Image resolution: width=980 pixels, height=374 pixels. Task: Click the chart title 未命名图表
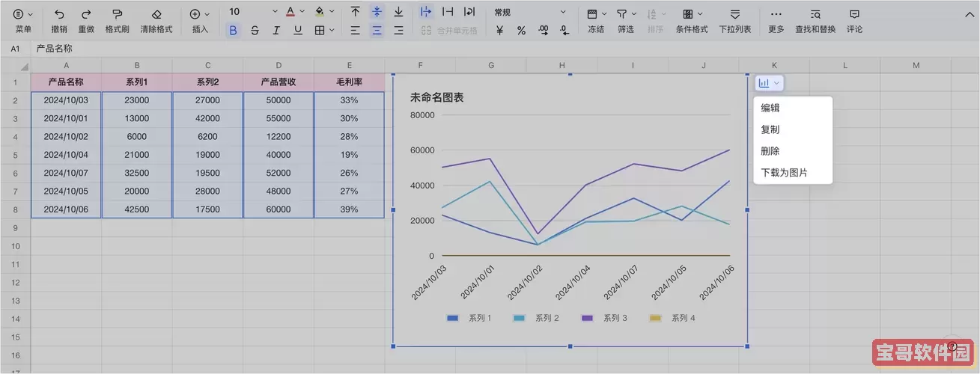(x=437, y=97)
